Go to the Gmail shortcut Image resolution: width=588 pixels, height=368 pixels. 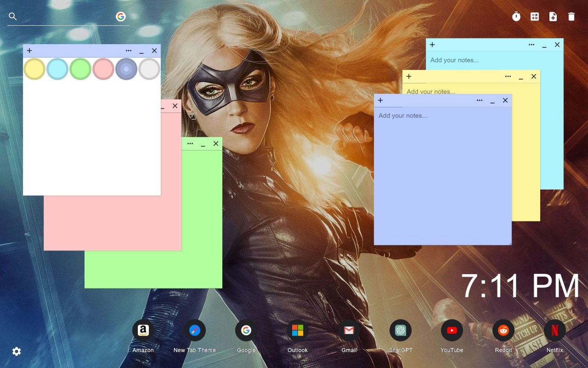click(349, 330)
